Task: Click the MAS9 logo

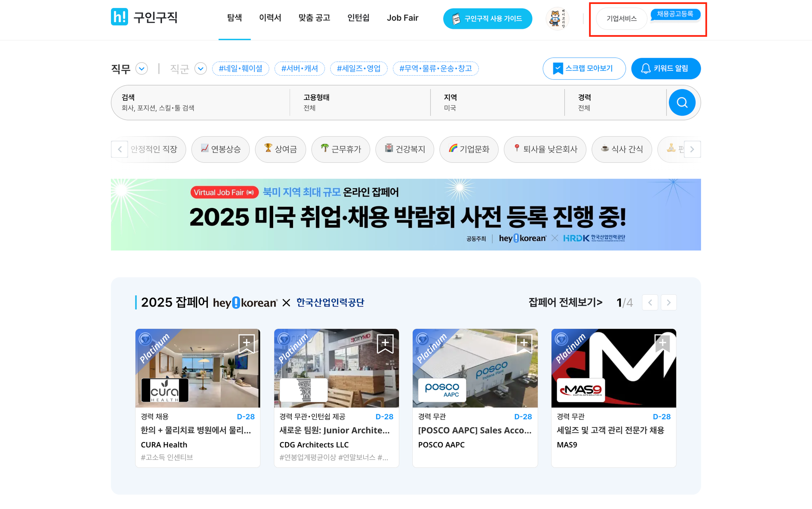Action: coord(581,390)
